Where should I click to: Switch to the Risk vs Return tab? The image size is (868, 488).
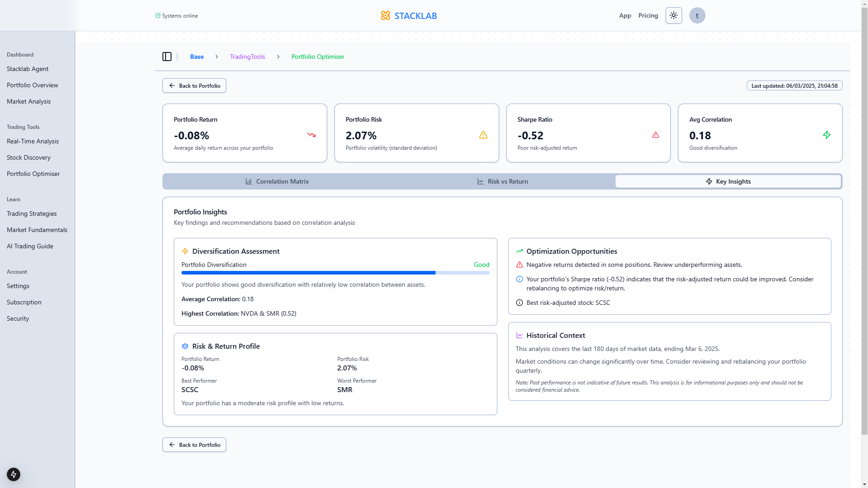coord(502,181)
